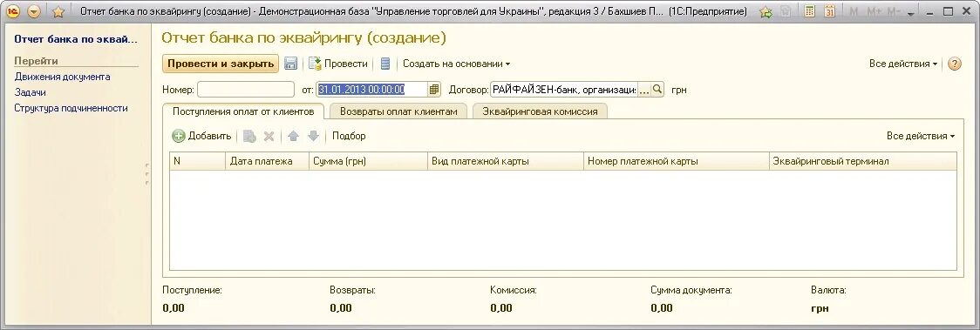Image resolution: width=980 pixels, height=330 pixels.
Task: Maximize the window
Action: tap(948, 11)
